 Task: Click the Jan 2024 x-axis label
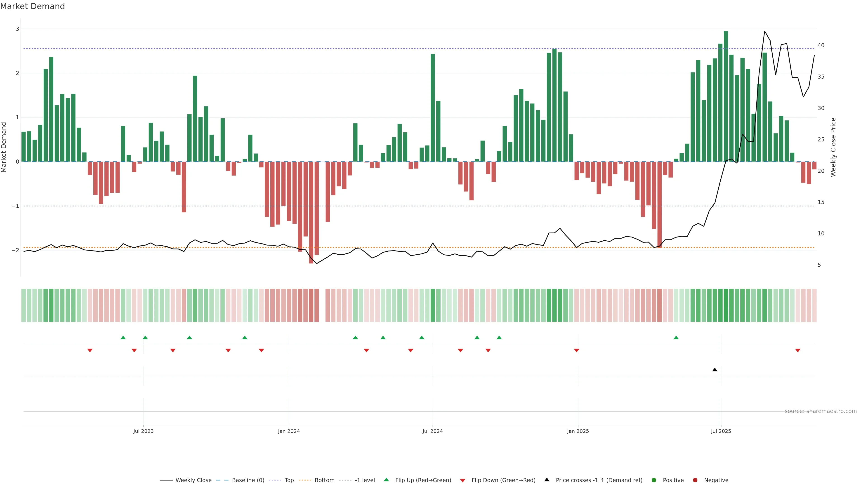pyautogui.click(x=289, y=432)
